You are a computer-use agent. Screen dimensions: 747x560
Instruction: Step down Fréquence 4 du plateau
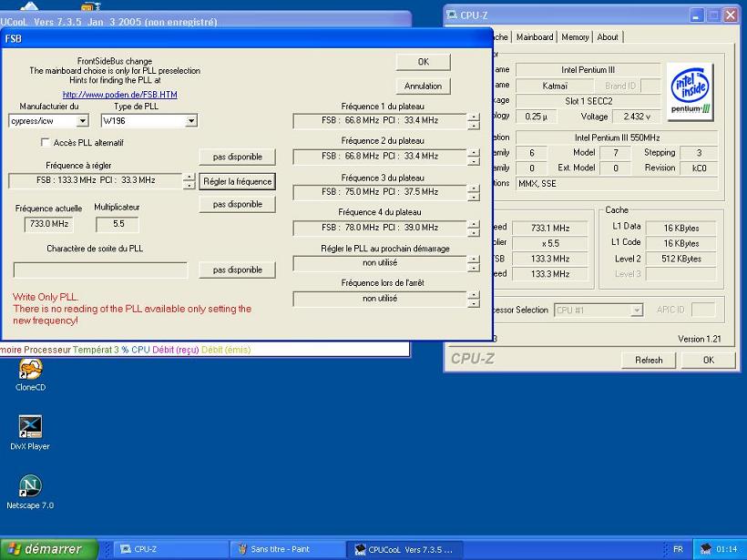click(474, 232)
